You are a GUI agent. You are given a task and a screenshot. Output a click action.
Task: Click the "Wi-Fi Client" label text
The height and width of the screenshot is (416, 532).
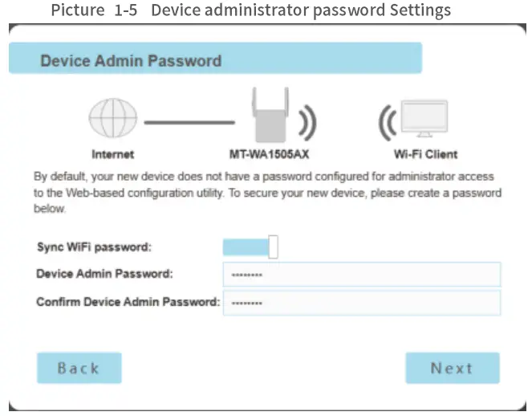point(425,153)
